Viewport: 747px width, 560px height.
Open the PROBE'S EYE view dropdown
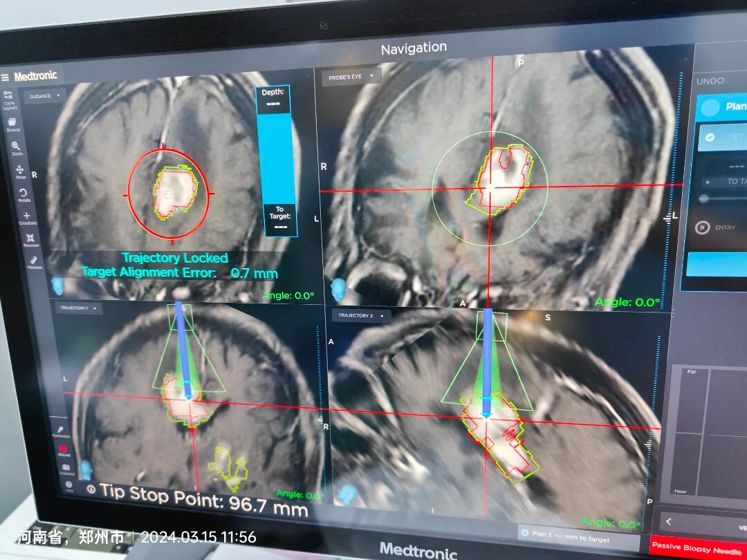coord(351,77)
